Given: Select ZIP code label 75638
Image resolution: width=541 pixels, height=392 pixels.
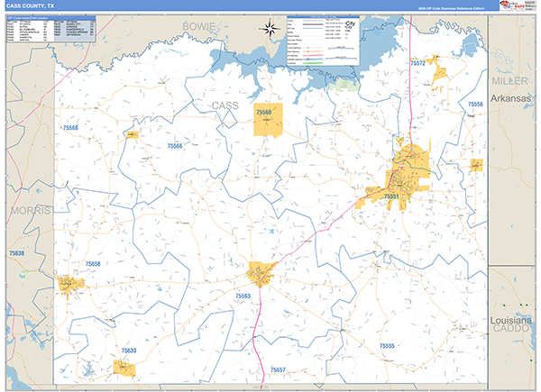Looking at the screenshot, I should [17, 253].
